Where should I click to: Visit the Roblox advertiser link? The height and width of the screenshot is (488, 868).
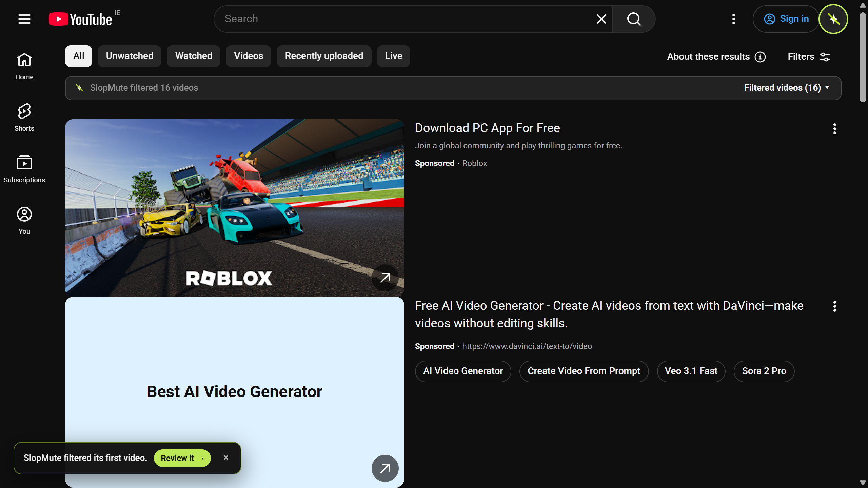tap(475, 163)
